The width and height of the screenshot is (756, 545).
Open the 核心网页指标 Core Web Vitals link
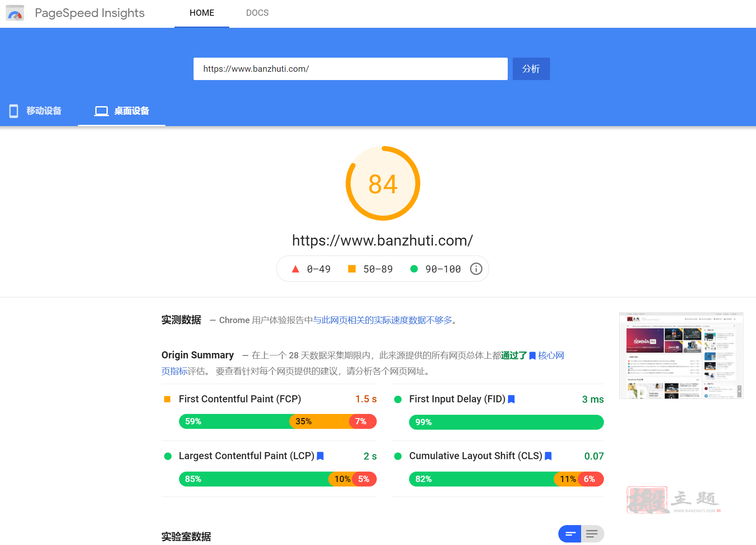(x=551, y=355)
